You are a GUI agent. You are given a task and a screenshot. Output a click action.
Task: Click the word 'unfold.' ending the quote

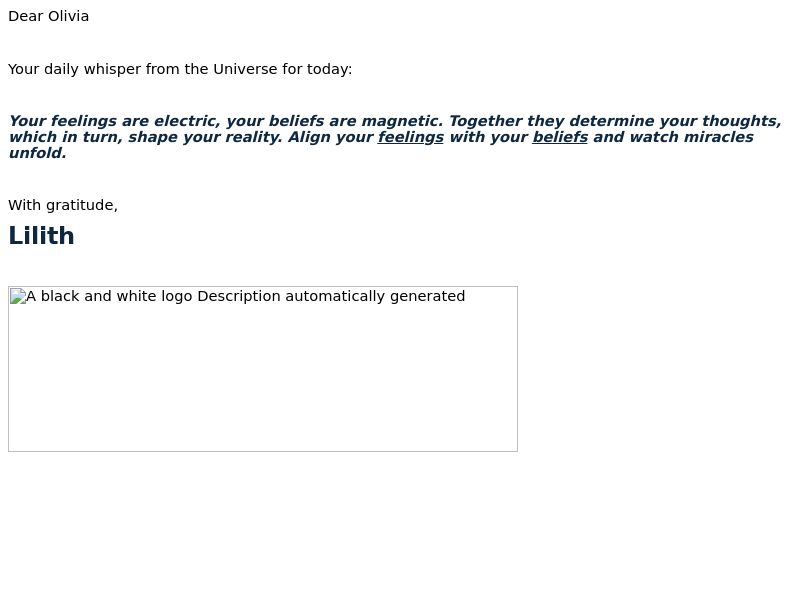[38, 153]
